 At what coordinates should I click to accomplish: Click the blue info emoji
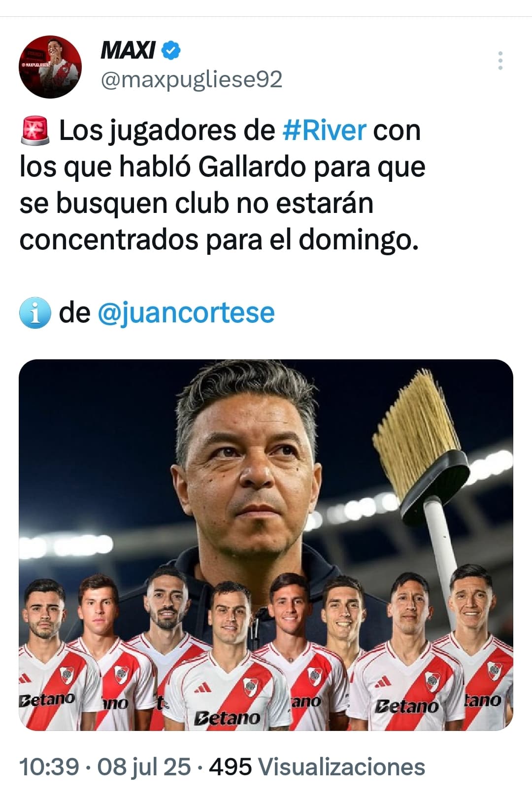tap(35, 313)
